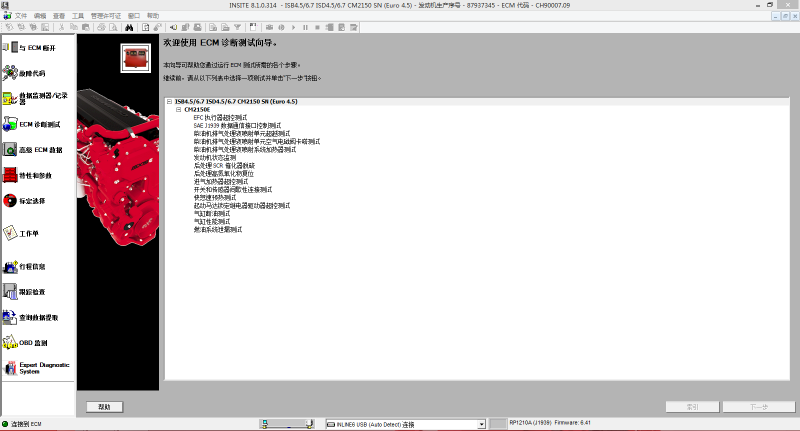Click the binoculars find icon in toolbar
800x431 pixels.
coord(129,27)
